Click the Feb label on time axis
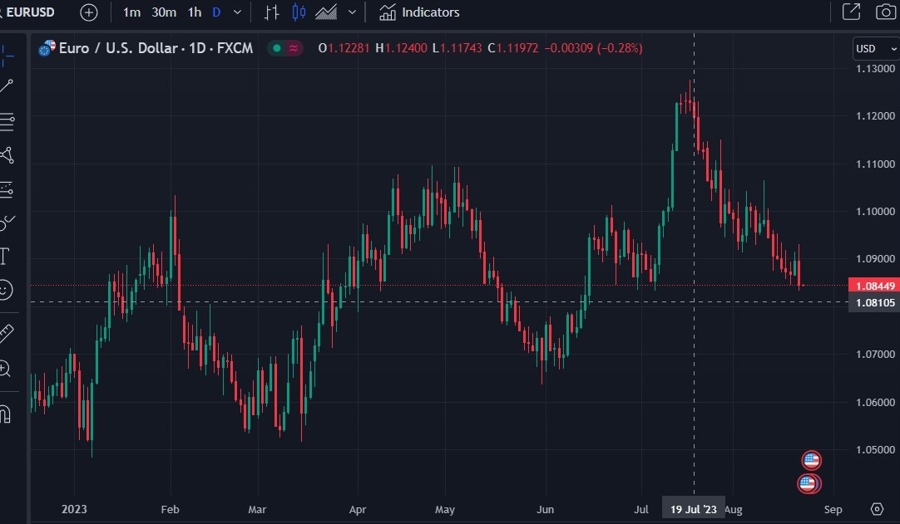The height and width of the screenshot is (524, 900). tap(170, 509)
